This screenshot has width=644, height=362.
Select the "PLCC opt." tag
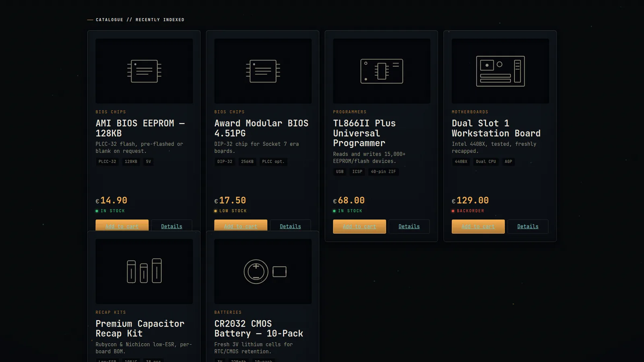(x=273, y=162)
